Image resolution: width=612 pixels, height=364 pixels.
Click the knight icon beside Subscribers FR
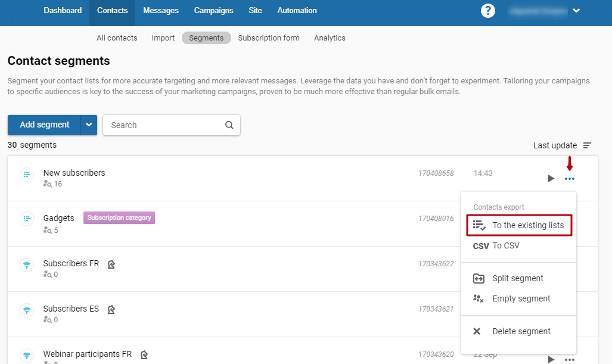[111, 264]
